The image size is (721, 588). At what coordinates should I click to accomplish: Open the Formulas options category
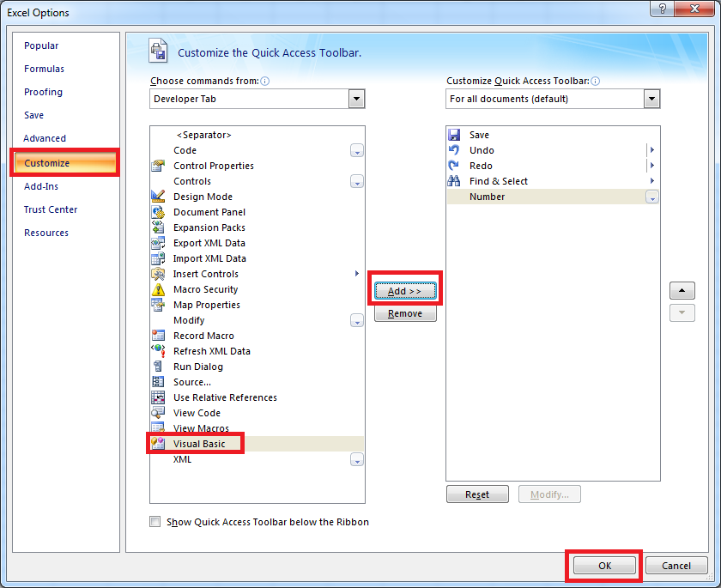(x=44, y=69)
